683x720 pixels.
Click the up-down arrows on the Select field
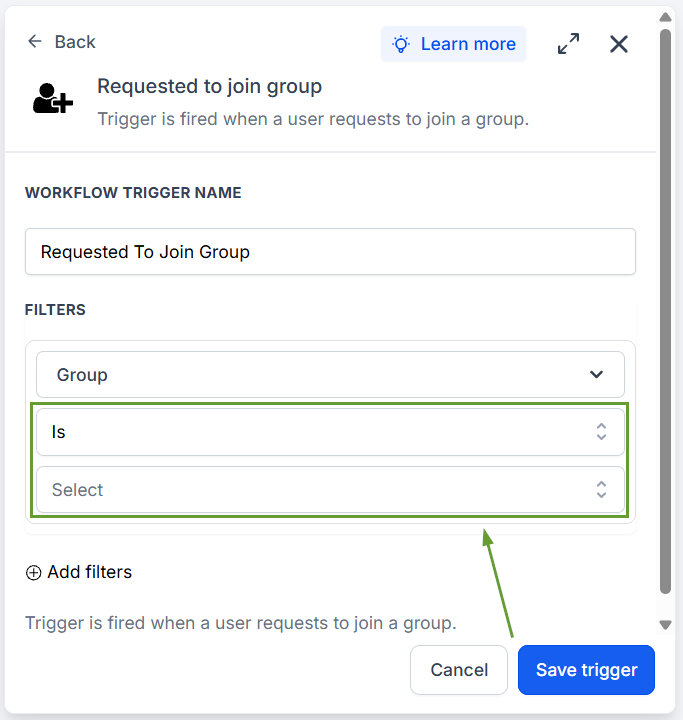601,489
